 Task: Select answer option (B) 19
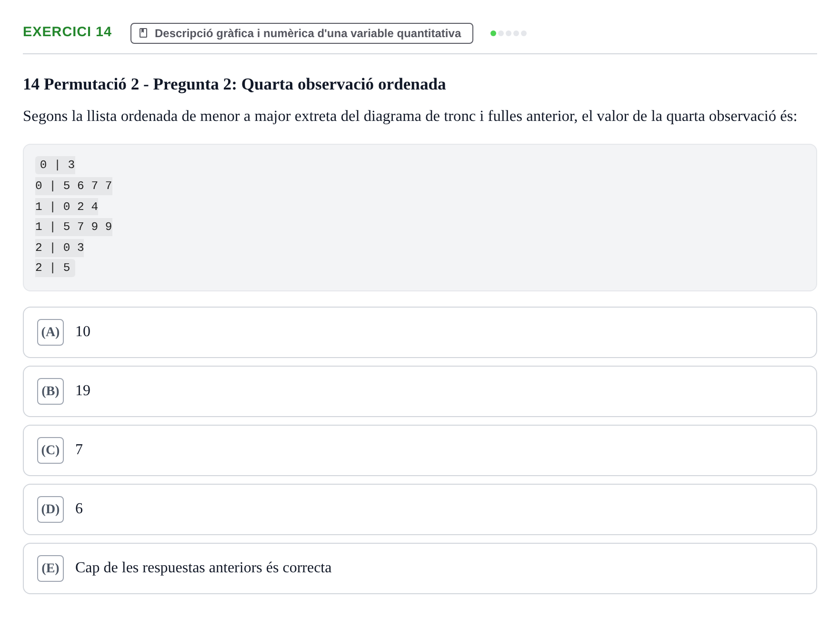click(x=420, y=391)
